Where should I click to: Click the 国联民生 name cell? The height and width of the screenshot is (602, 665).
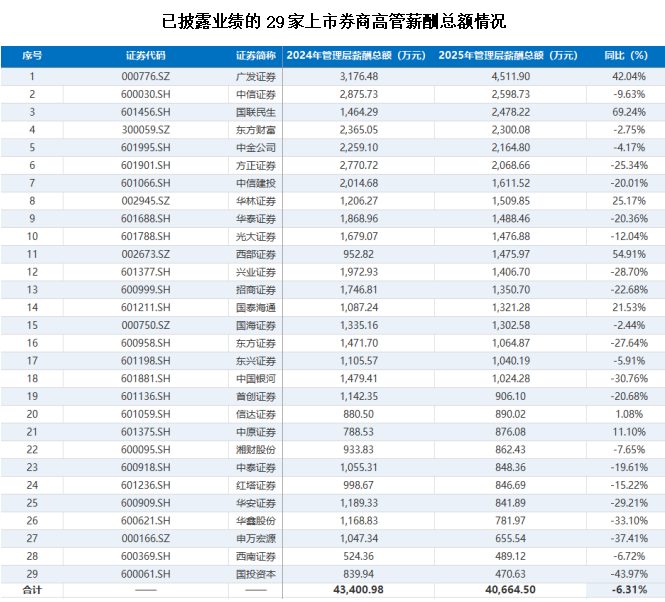point(256,112)
